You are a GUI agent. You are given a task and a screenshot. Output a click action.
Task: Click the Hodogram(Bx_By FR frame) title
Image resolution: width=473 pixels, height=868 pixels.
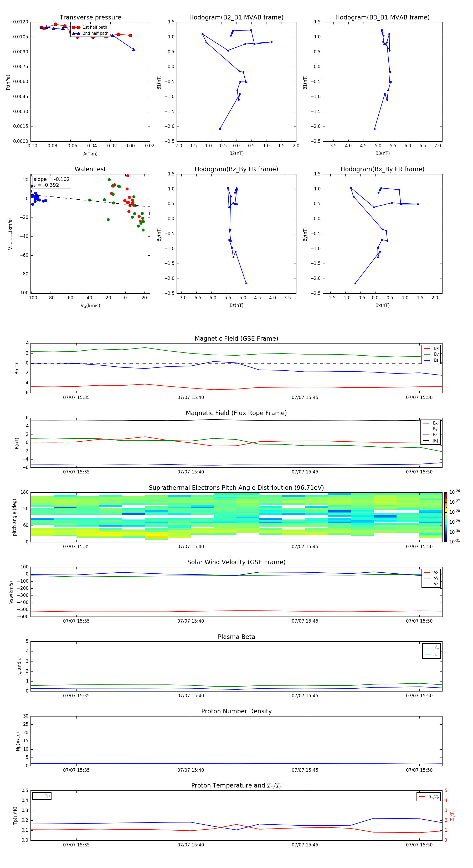click(x=382, y=169)
